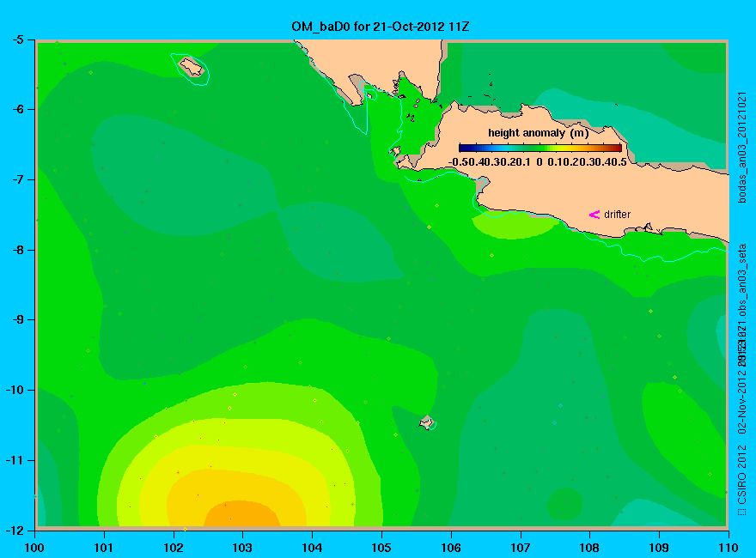
Task: Click the small island near 105.7E 10.5S
Action: click(426, 422)
